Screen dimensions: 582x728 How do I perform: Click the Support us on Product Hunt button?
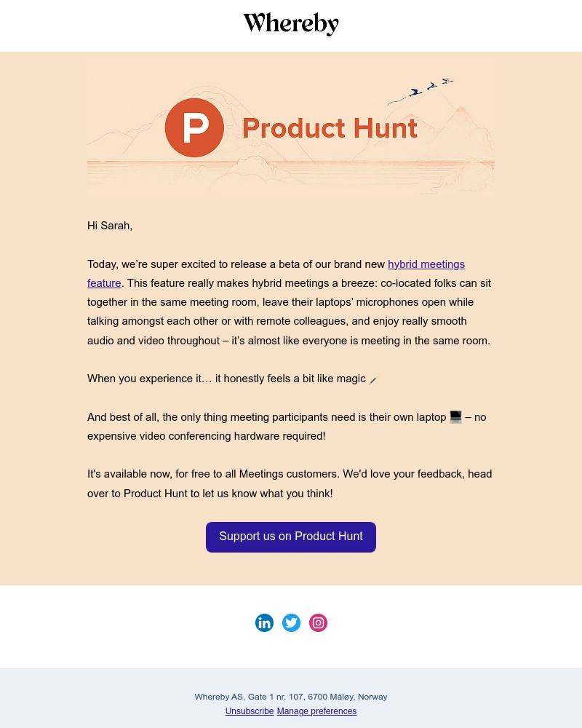click(291, 537)
